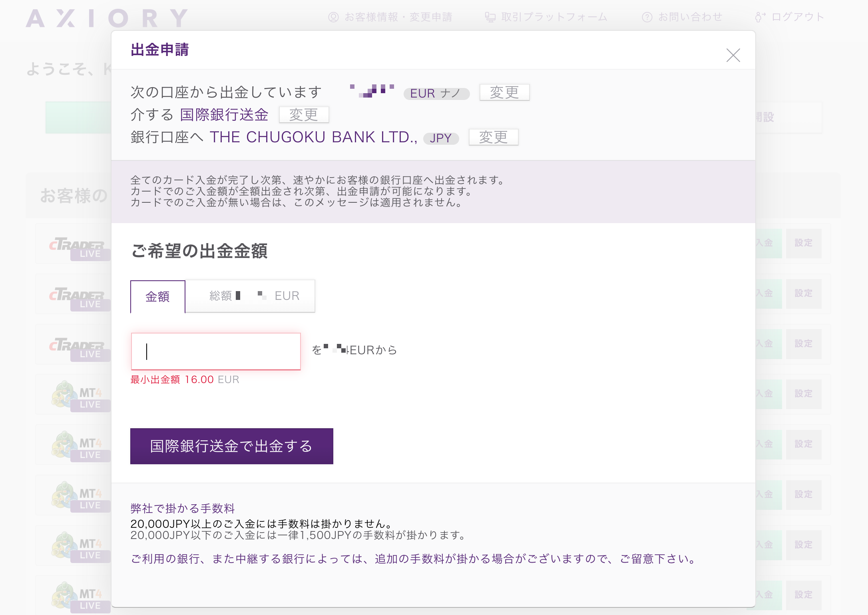
Task: Click 設定 on the first cTrader row
Action: point(804,243)
